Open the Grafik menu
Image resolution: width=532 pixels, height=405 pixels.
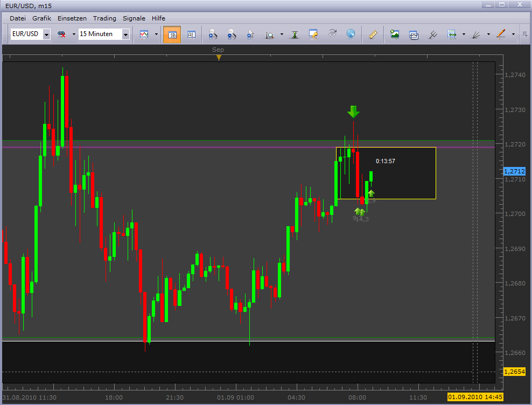(42, 18)
